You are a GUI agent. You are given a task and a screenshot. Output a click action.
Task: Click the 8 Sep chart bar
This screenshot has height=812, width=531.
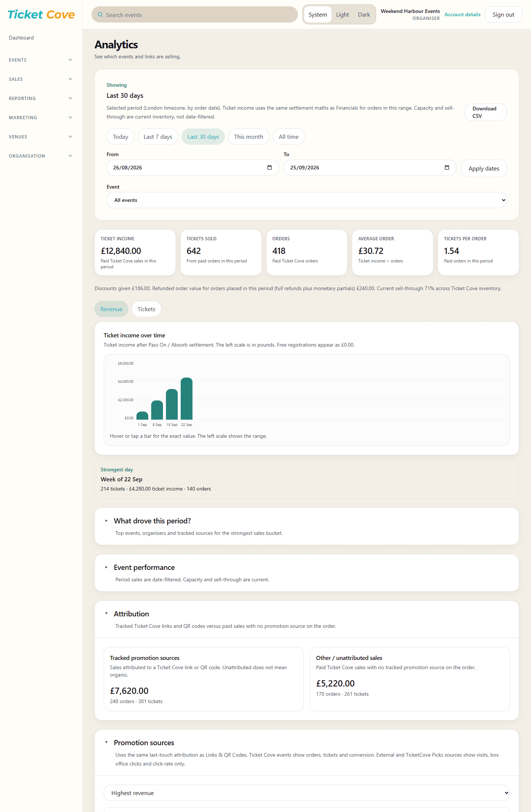point(157,410)
